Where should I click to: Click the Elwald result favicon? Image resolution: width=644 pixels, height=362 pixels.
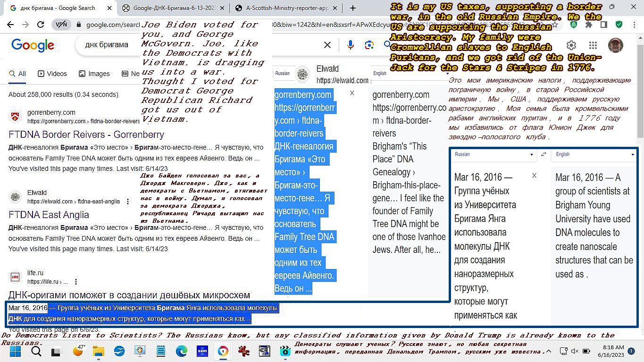pos(16,197)
